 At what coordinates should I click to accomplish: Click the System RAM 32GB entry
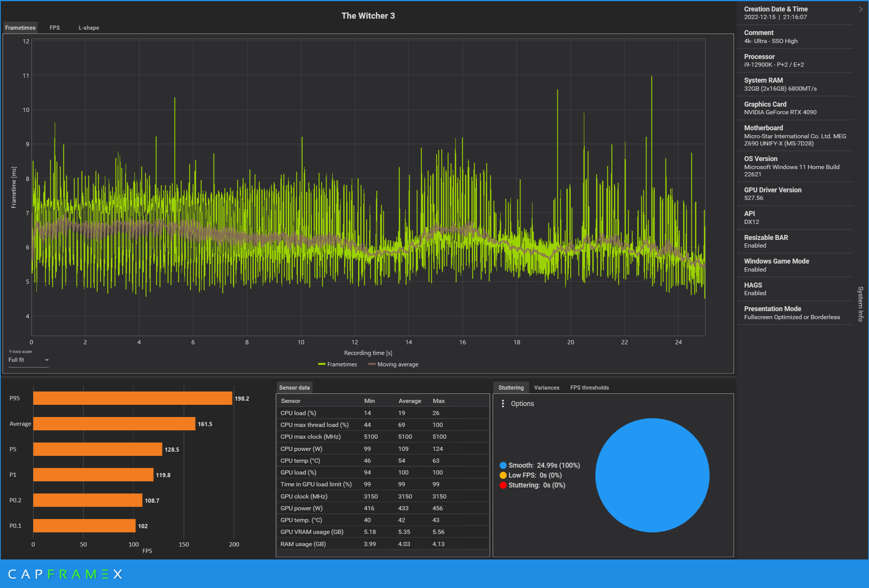tap(795, 85)
